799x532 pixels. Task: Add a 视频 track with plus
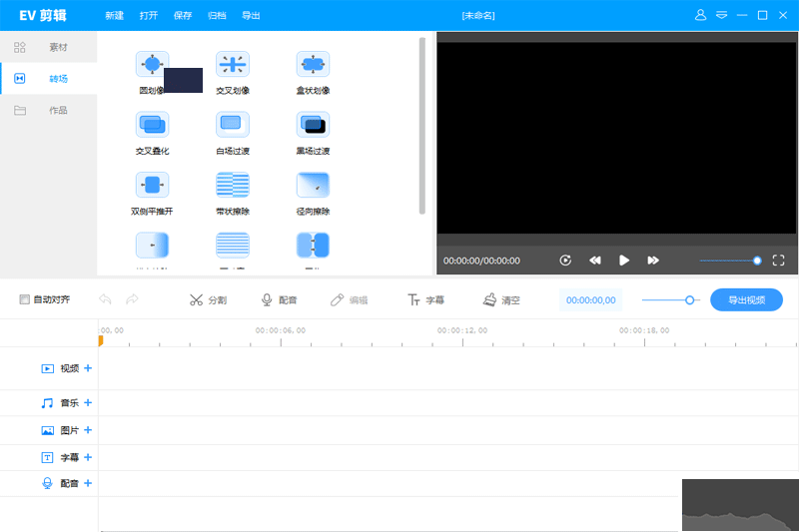tap(88, 368)
